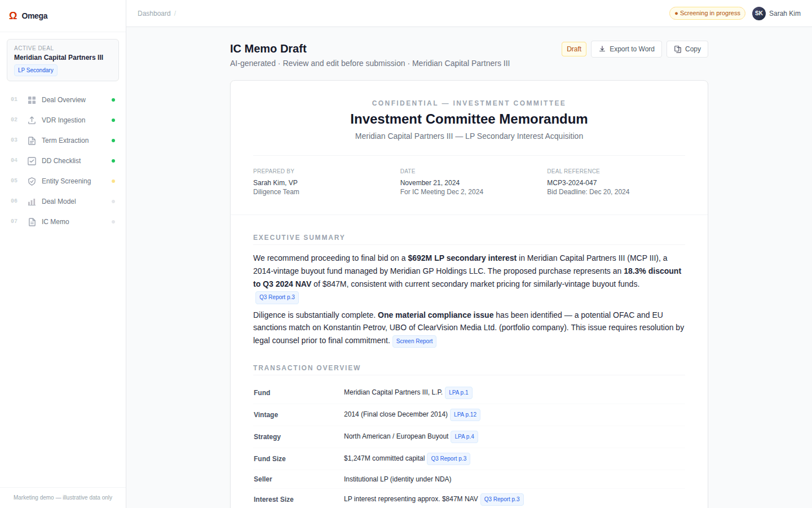This screenshot has width=812, height=508.
Task: Toggle the green status dot beside Deal Overview
Action: coord(113,99)
